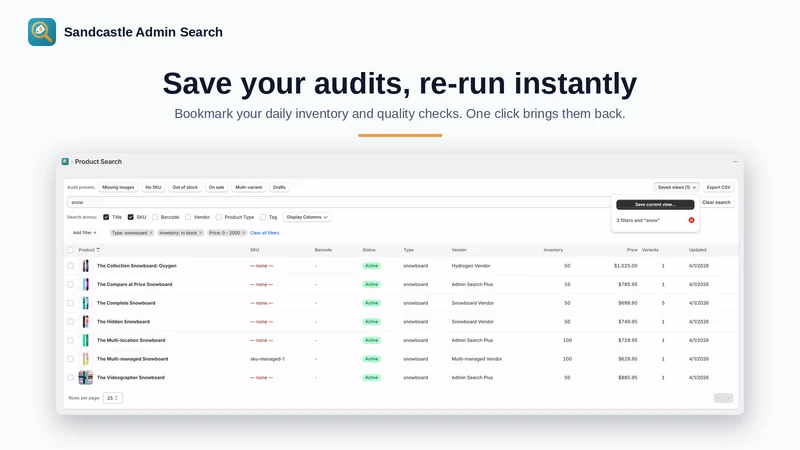Apply the Multi-variant audit preset
The width and height of the screenshot is (800, 450).
click(x=248, y=187)
